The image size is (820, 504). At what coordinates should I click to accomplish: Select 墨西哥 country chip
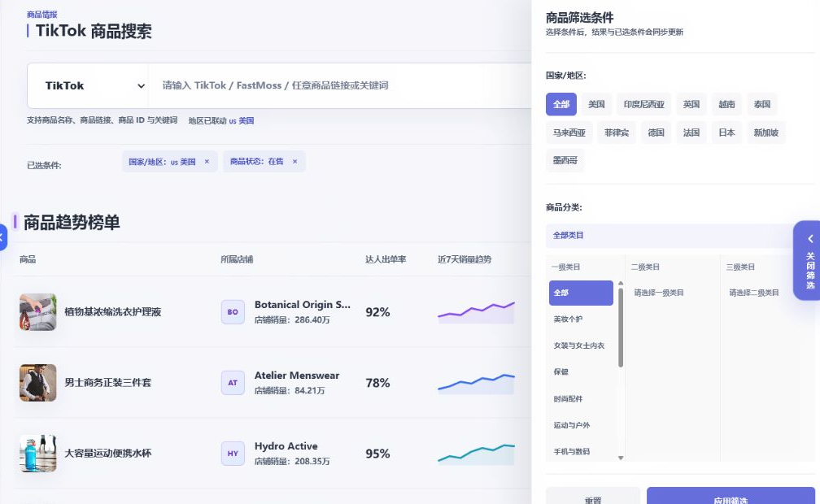pyautogui.click(x=565, y=160)
